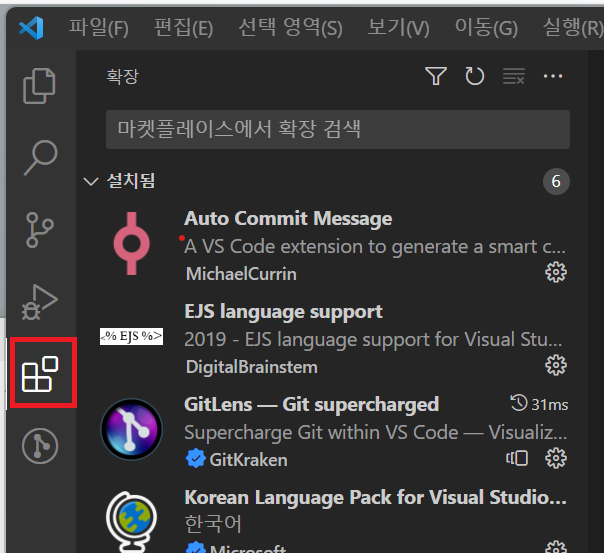The image size is (604, 553).
Task: Click the GitLens extension logo
Action: pos(131,429)
